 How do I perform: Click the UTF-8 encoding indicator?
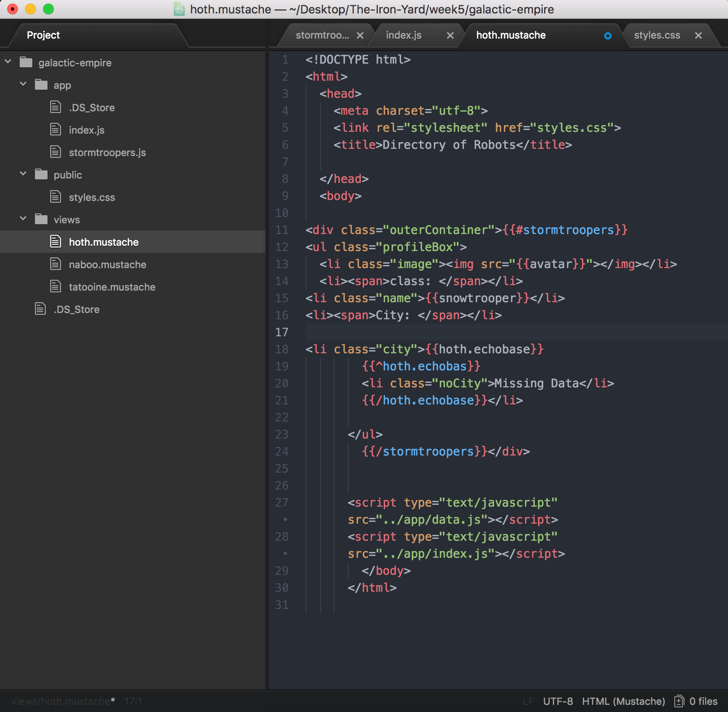[x=558, y=701]
